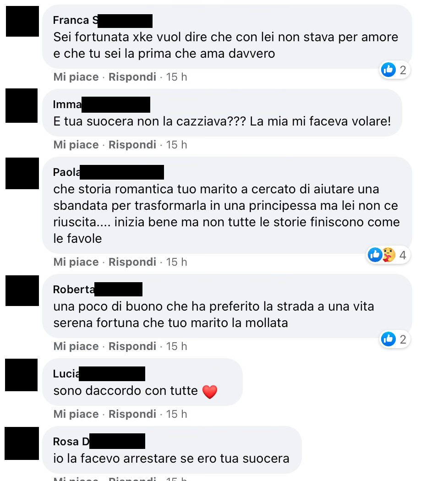Click the 15 h timestamp under Paola's comment
This screenshot has height=481, width=448.
(x=176, y=262)
